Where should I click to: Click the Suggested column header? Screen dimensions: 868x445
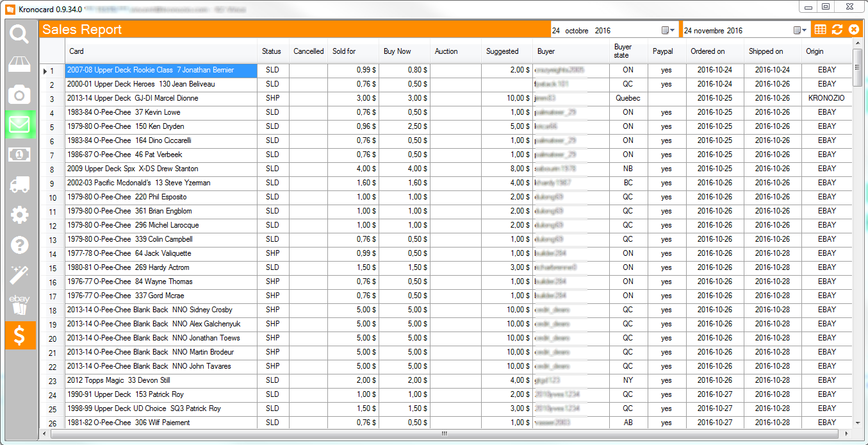(x=507, y=51)
